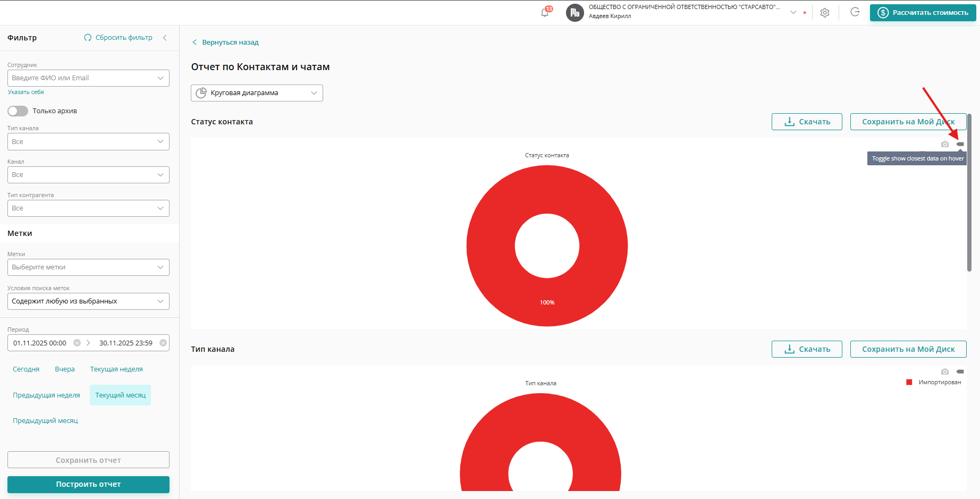The height and width of the screenshot is (499, 980).
Task: Open the Сотрудник ФИО or Email dropdown
Action: point(88,78)
